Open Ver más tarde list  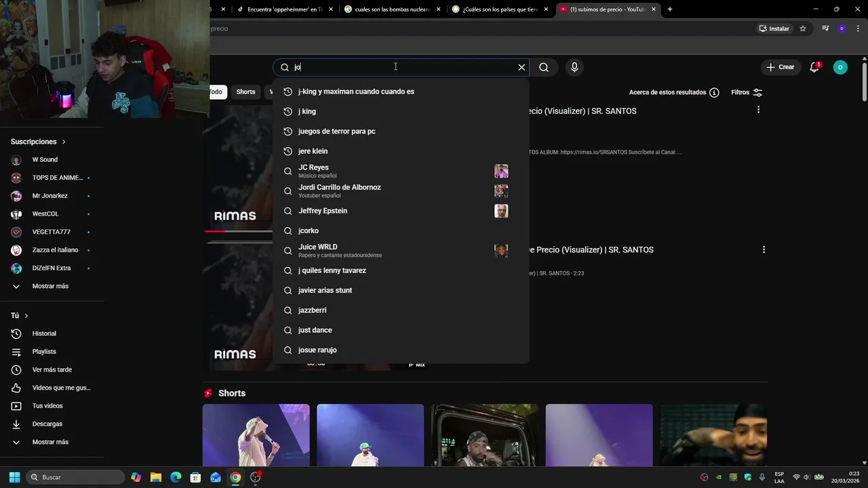52,370
